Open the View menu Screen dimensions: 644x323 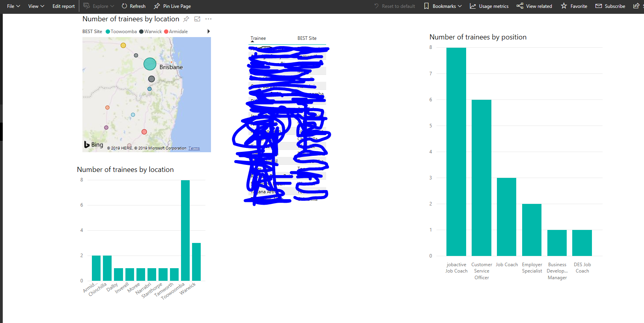[x=36, y=6]
